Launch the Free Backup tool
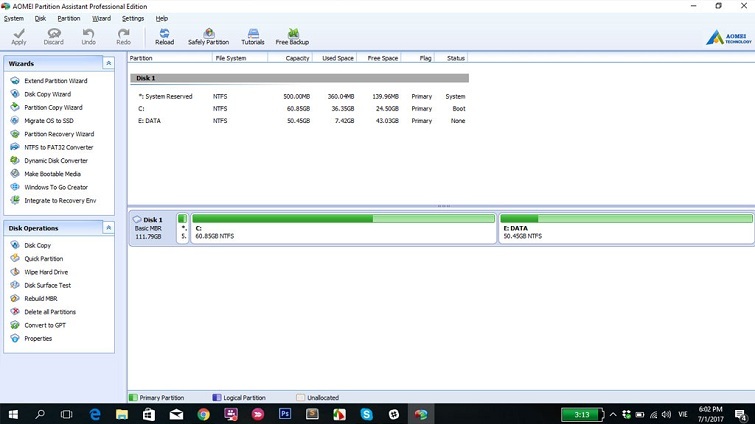755x424 pixels. [293, 36]
